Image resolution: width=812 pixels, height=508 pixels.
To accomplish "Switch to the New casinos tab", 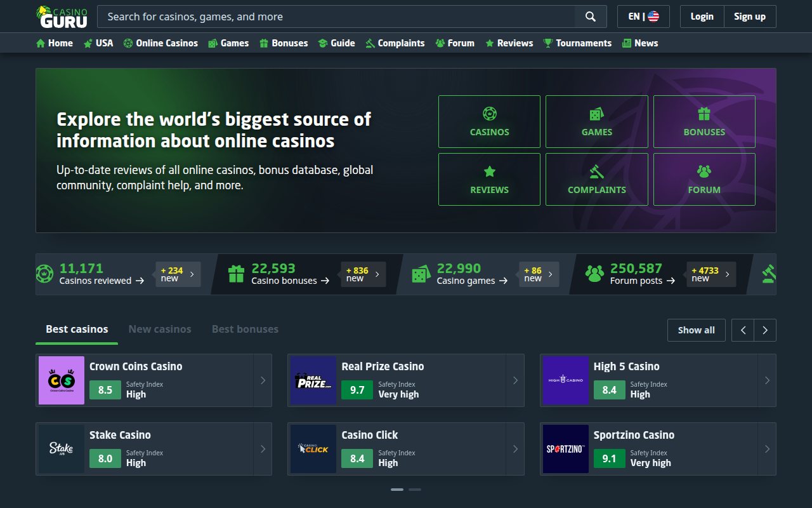I will [x=160, y=330].
